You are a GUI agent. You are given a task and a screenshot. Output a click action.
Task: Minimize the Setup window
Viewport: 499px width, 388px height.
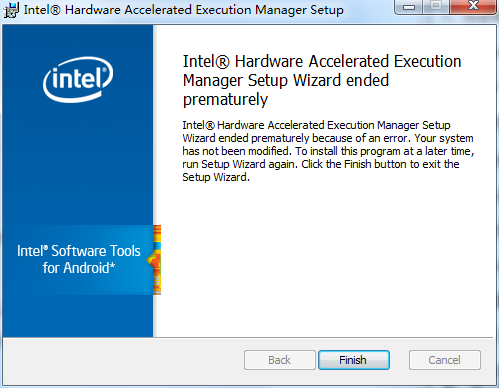point(409,7)
